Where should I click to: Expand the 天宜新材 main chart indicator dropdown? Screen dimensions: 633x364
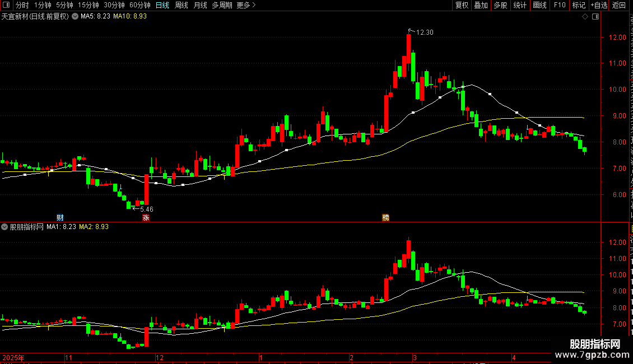pos(75,17)
